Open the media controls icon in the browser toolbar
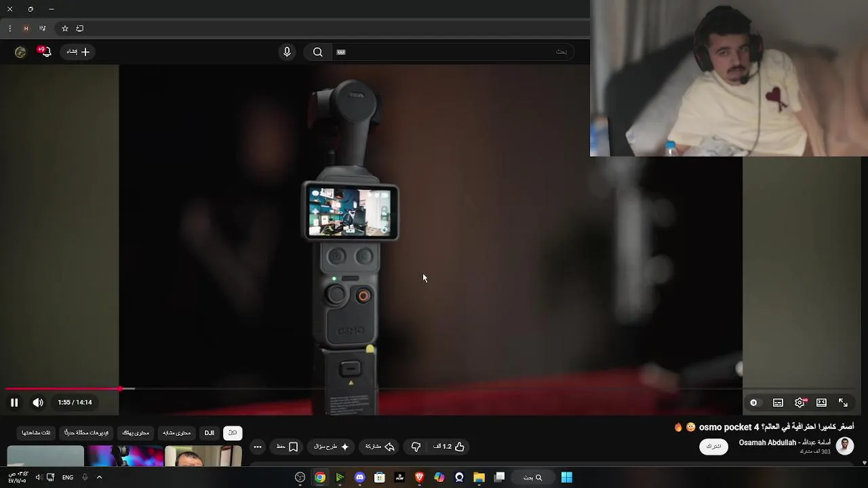The image size is (868, 488). [42, 28]
